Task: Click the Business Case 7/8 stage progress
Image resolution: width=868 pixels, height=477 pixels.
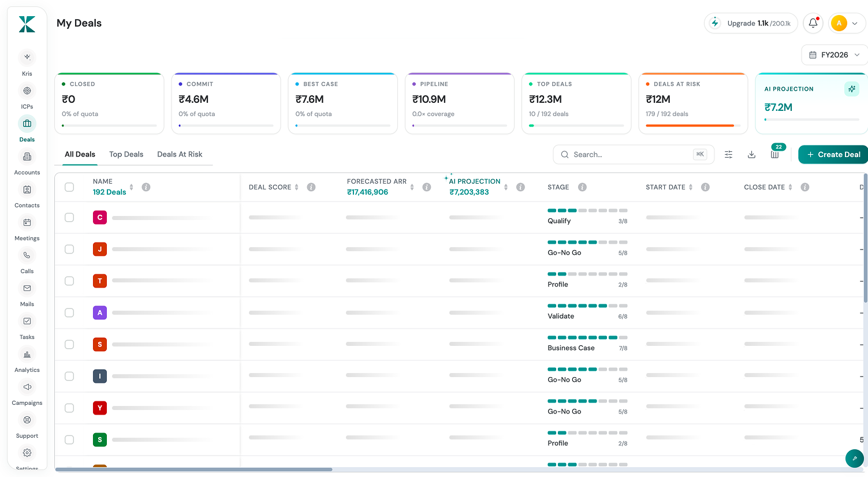Action: click(x=587, y=337)
